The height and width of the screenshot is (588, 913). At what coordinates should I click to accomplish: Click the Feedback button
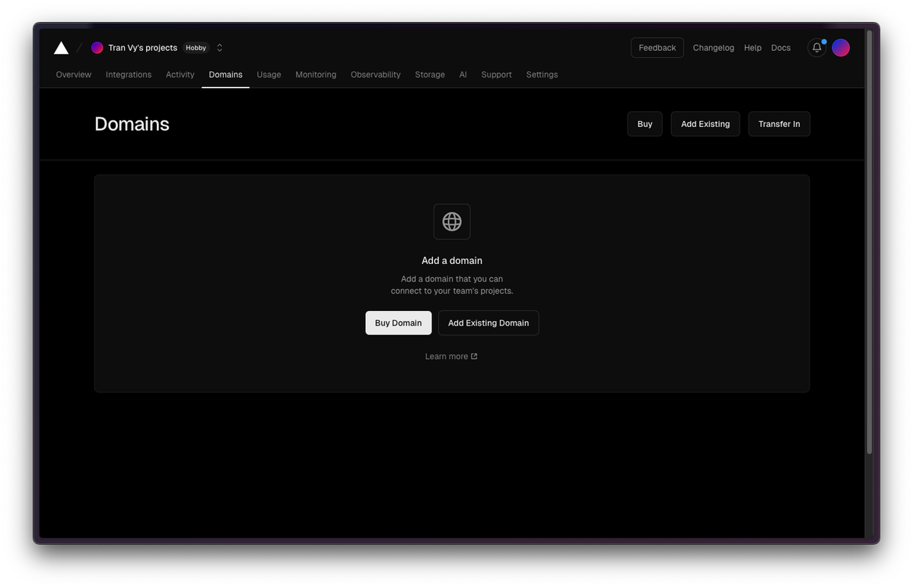pos(657,47)
